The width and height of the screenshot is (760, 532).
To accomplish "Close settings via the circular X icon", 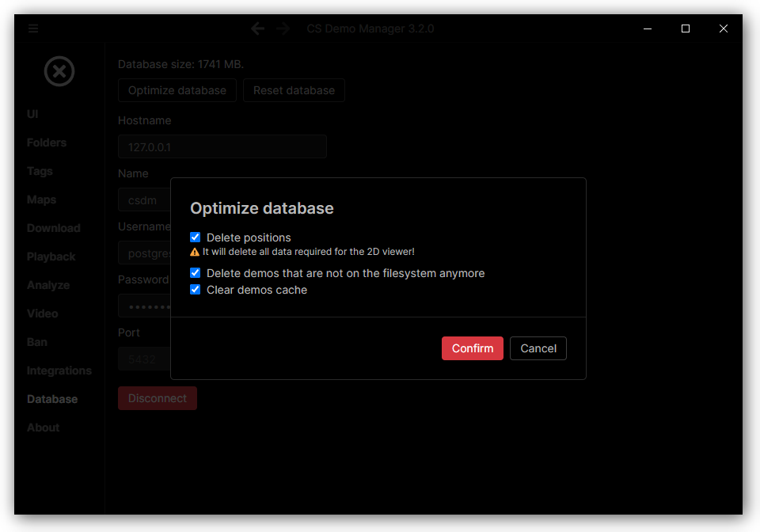I will coord(59,71).
